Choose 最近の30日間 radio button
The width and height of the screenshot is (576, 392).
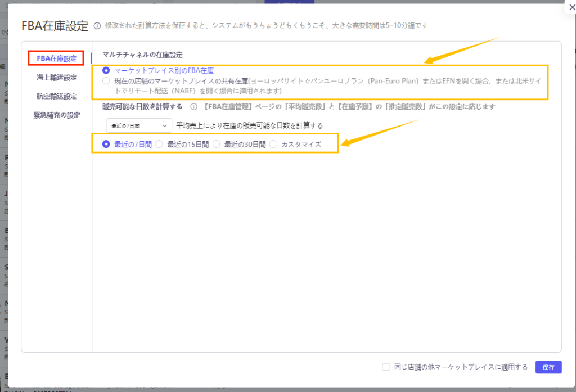(x=217, y=144)
